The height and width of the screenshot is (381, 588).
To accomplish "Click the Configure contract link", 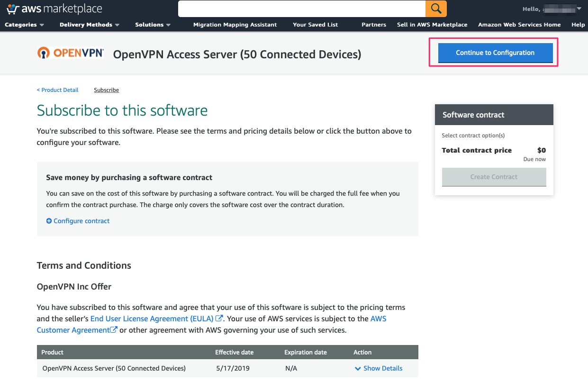I will tap(81, 221).
